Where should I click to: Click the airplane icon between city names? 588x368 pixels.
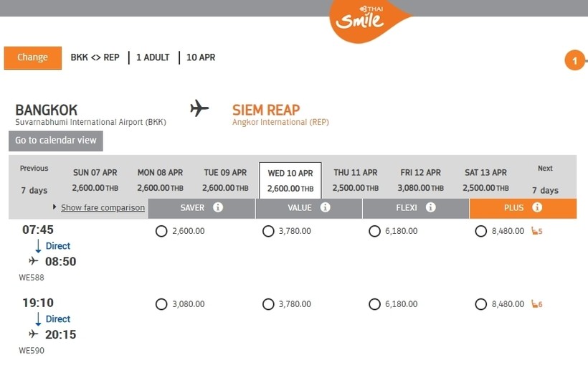click(199, 109)
